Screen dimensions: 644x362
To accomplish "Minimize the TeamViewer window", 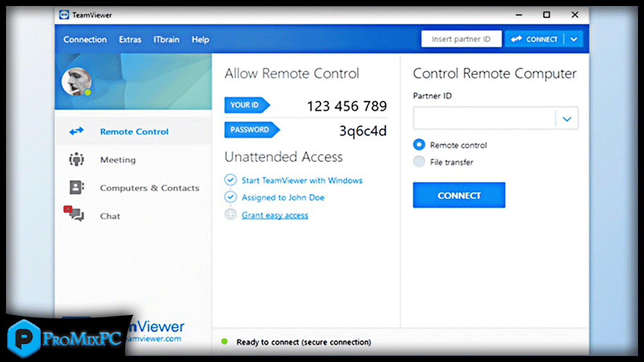I will 519,15.
